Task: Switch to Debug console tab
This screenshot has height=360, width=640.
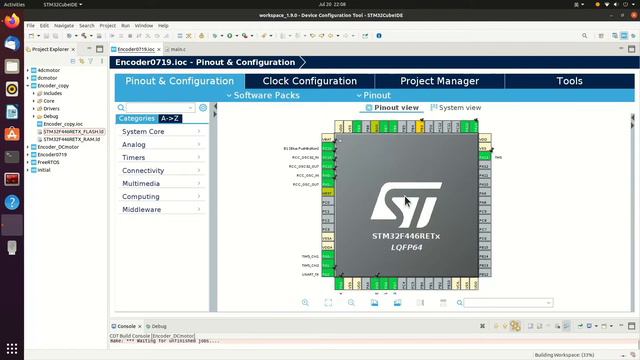Action: coord(156,326)
